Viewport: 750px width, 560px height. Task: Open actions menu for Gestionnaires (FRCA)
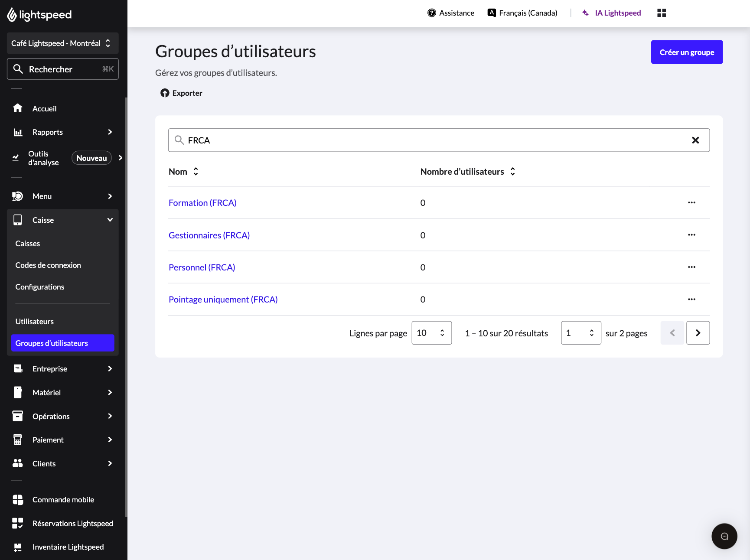pos(691,235)
